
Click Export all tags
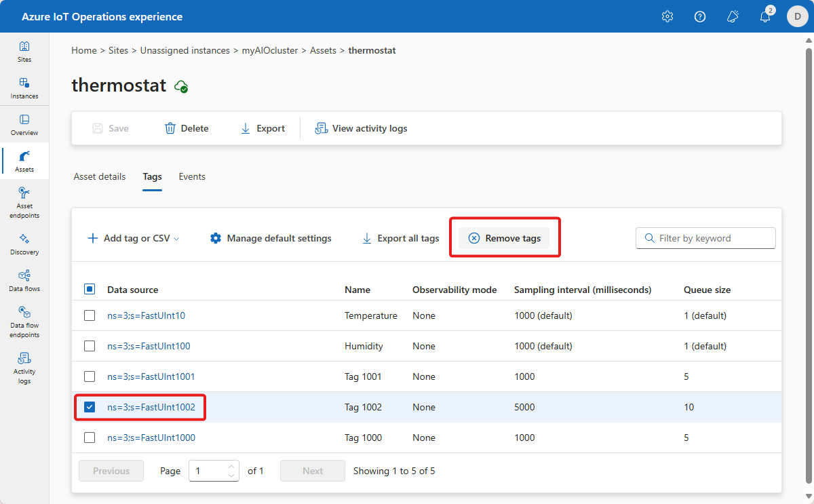coord(400,238)
